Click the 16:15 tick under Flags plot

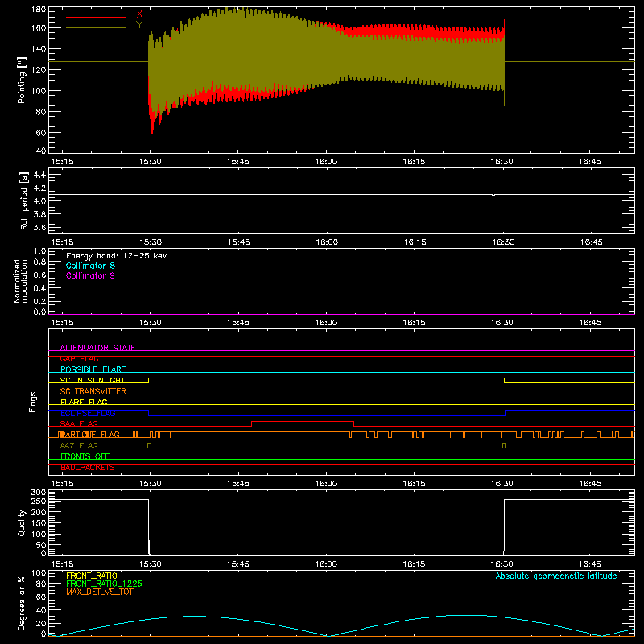point(414,484)
